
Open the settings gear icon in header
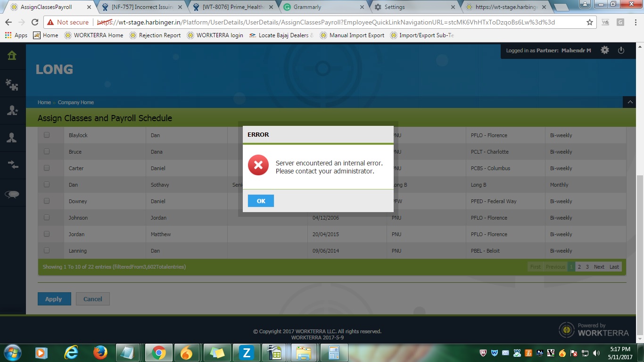[604, 50]
